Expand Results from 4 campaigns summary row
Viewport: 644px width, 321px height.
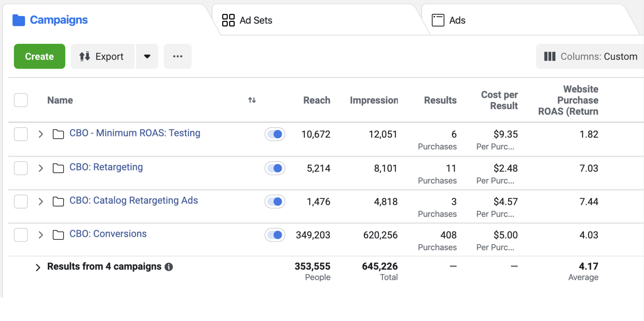pyautogui.click(x=38, y=267)
